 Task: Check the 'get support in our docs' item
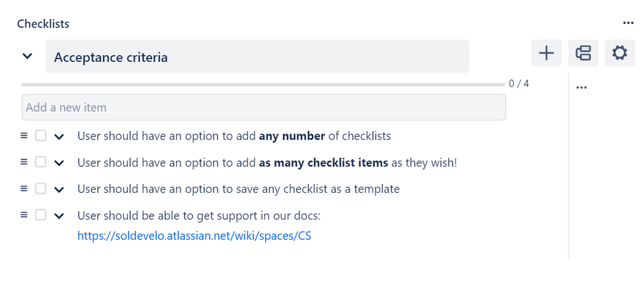click(x=40, y=215)
